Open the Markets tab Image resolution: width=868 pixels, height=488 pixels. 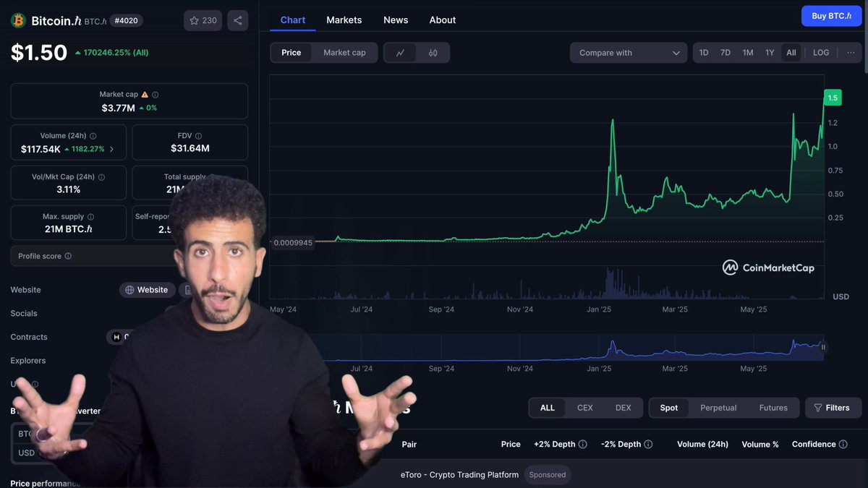pyautogui.click(x=344, y=20)
